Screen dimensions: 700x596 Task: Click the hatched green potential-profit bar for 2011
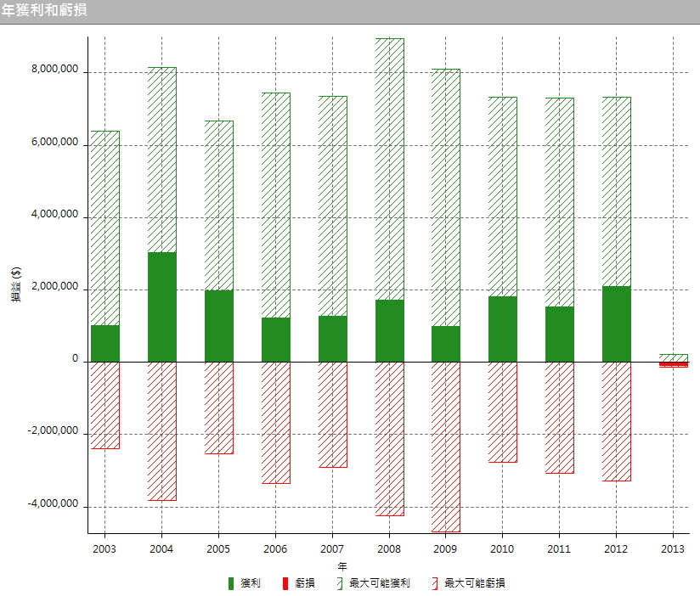click(560, 203)
